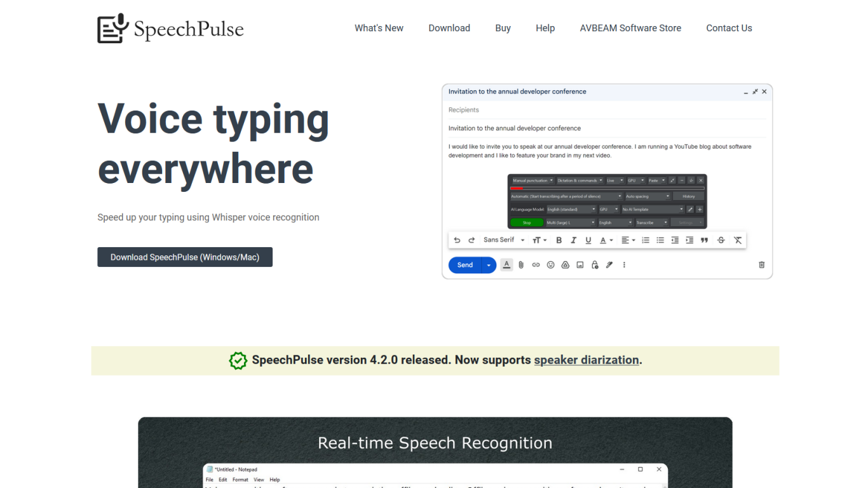The image size is (868, 488).
Task: Toggle bold formatting
Action: 559,240
